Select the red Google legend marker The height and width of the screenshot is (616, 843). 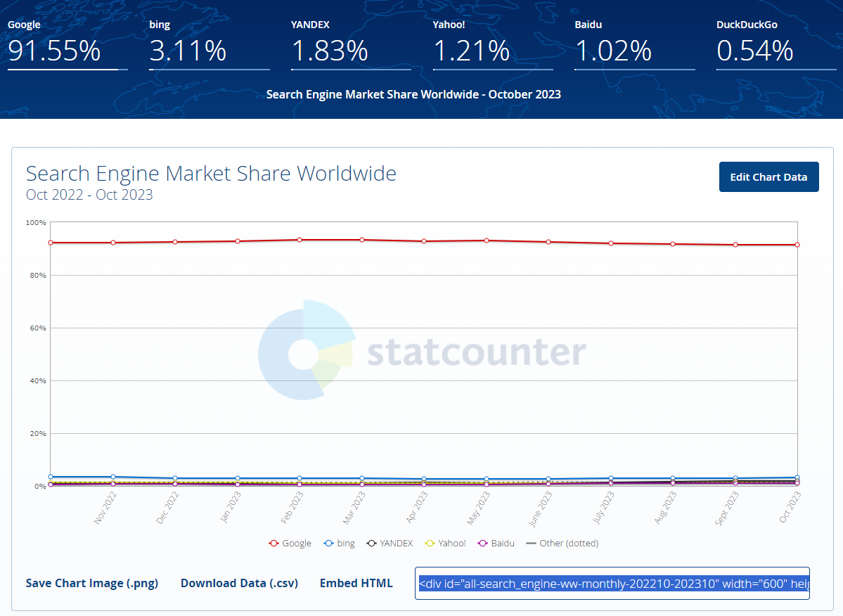pyautogui.click(x=272, y=543)
